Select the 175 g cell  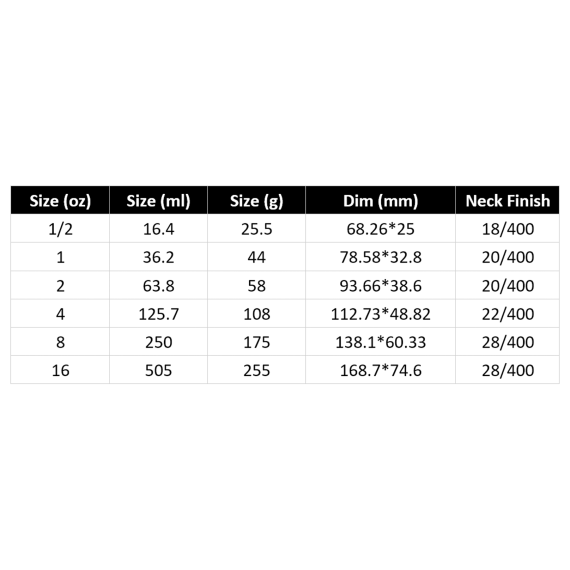[257, 342]
